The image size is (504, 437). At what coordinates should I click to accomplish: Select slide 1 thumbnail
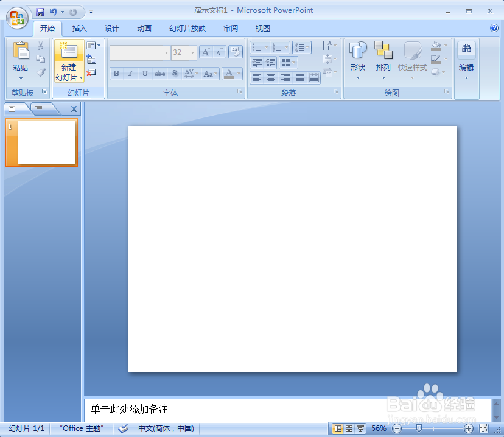(42, 142)
